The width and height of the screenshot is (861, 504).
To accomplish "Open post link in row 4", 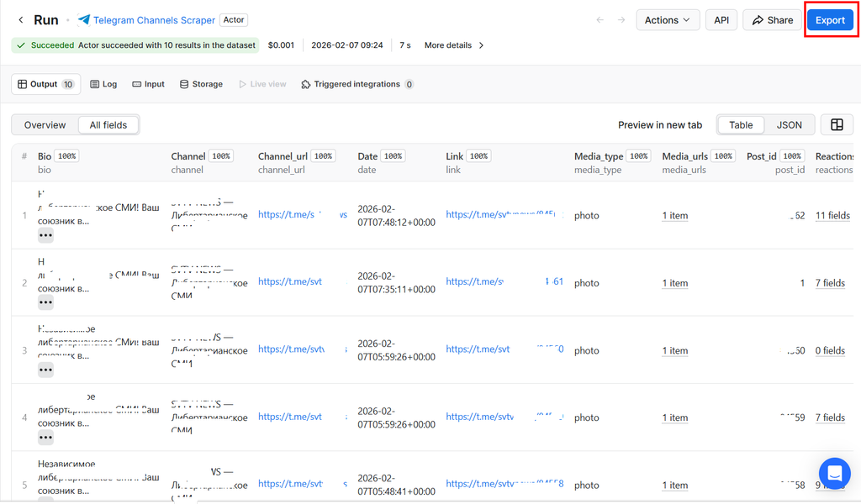I will pos(504,417).
